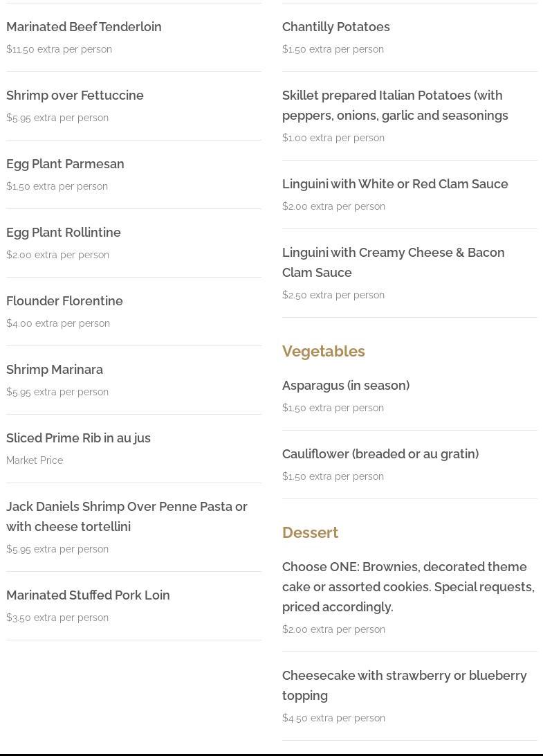Click Sliced Prime Rib in au jus
543x756 pixels.
tap(78, 438)
